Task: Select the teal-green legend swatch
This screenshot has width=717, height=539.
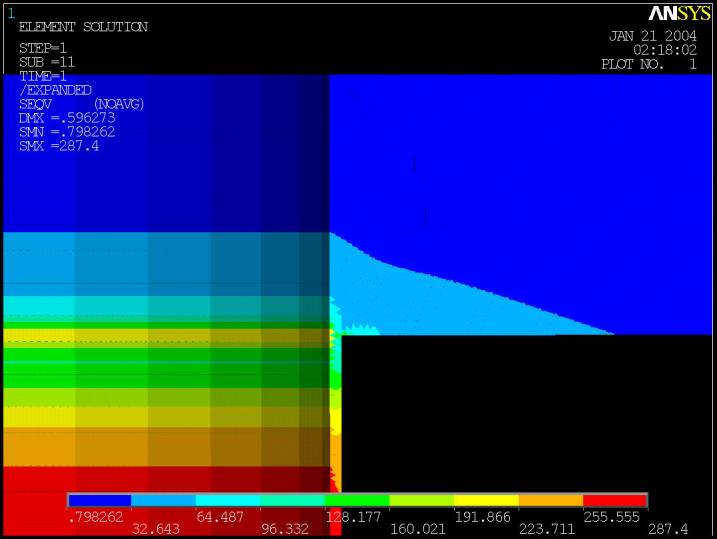Action: (x=293, y=501)
